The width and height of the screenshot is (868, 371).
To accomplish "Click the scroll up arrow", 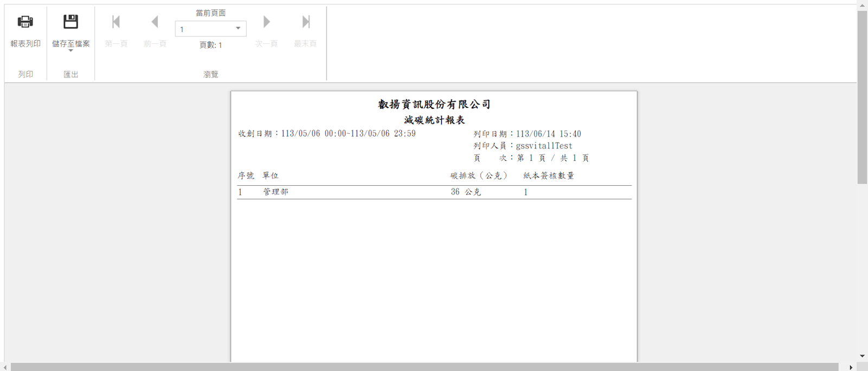I will pyautogui.click(x=862, y=5).
